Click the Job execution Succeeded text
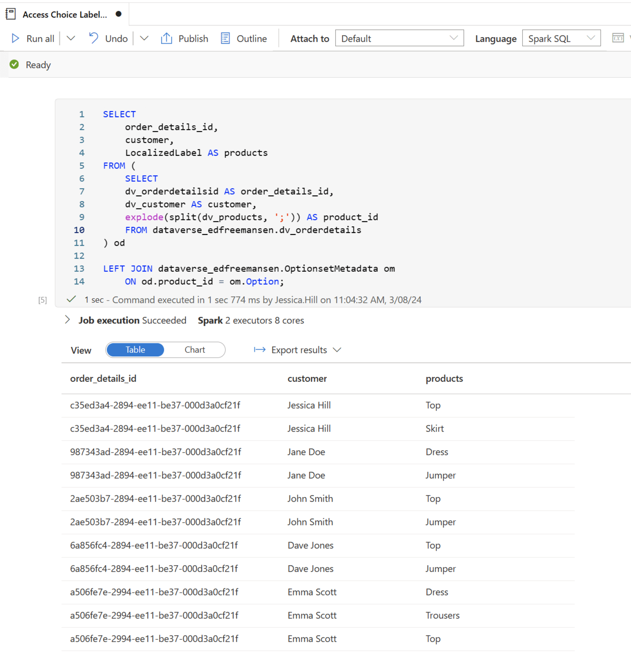Image resolution: width=631 pixels, height=672 pixels. [132, 320]
